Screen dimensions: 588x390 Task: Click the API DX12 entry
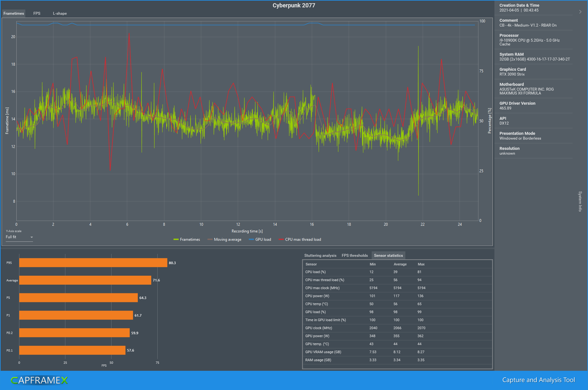click(x=534, y=121)
